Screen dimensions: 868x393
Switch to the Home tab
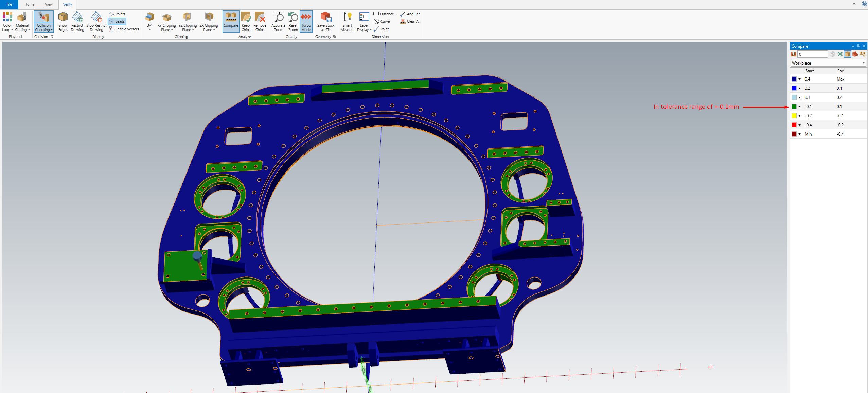click(30, 4)
